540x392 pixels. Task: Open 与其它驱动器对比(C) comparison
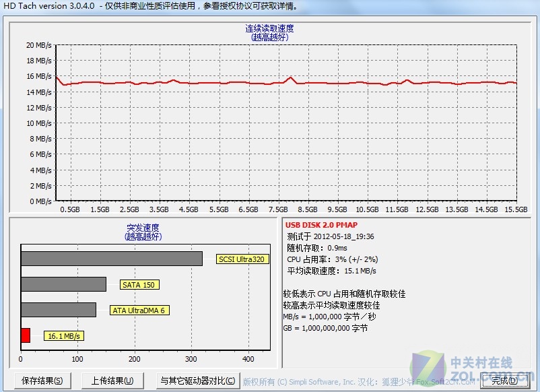pos(197,381)
